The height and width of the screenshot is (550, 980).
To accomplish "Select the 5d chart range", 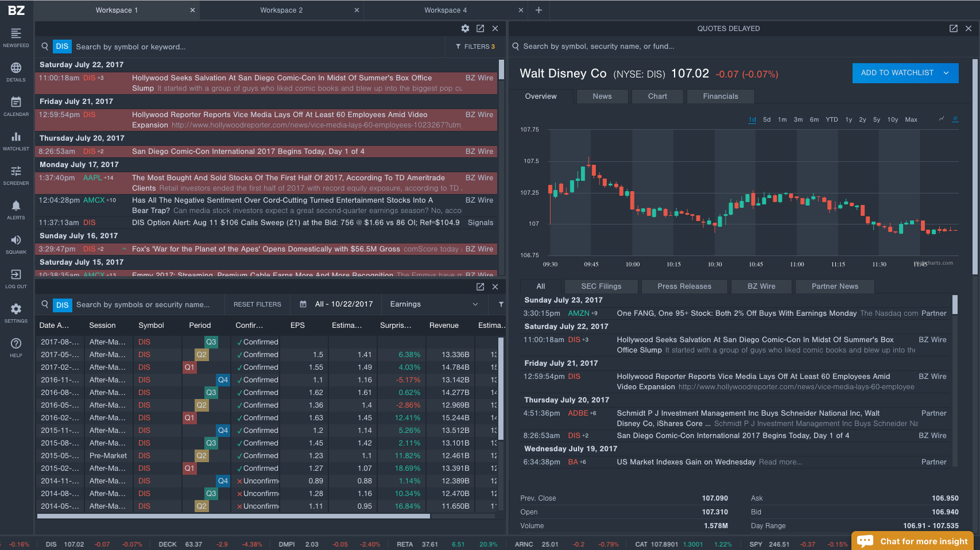I will pyautogui.click(x=767, y=119).
